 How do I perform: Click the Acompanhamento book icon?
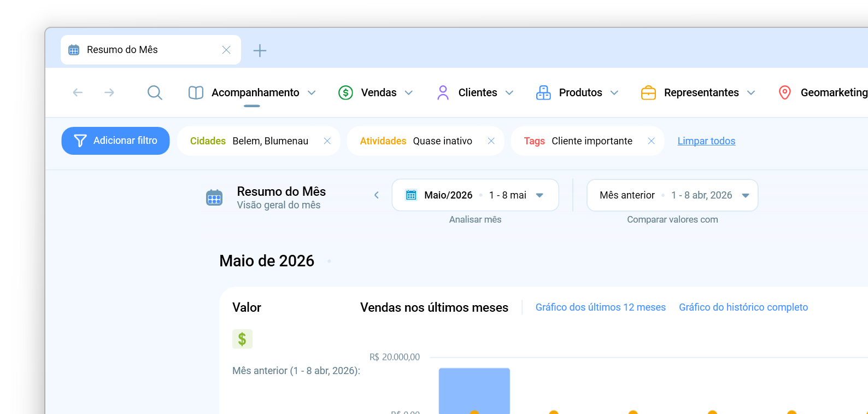click(x=196, y=92)
